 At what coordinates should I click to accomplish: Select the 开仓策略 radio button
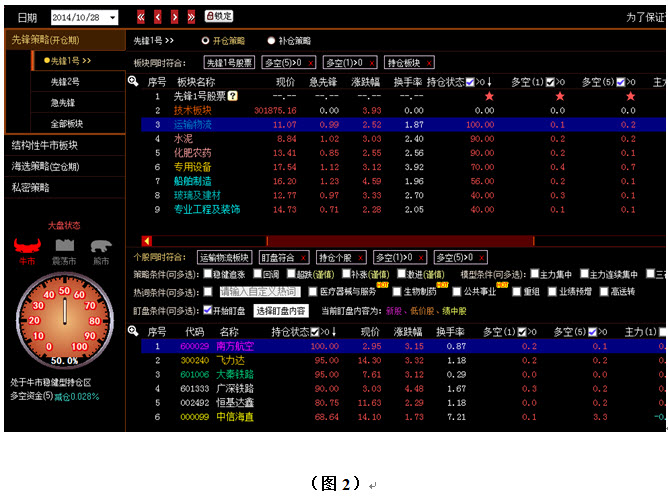pyautogui.click(x=206, y=41)
